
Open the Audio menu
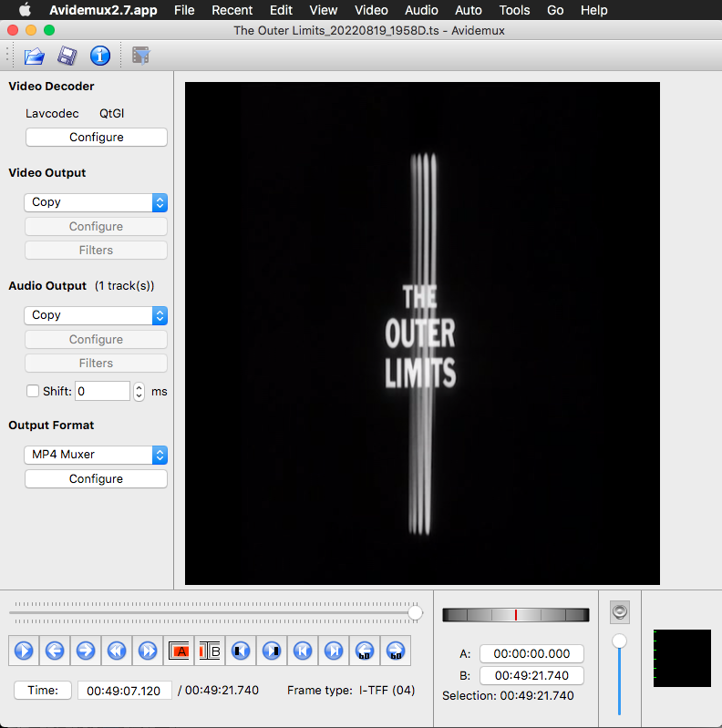tap(421, 10)
